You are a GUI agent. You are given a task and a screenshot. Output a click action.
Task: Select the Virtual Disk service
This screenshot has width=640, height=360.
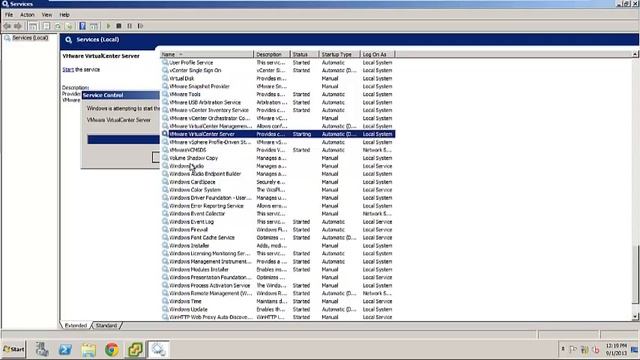pyautogui.click(x=278, y=78)
